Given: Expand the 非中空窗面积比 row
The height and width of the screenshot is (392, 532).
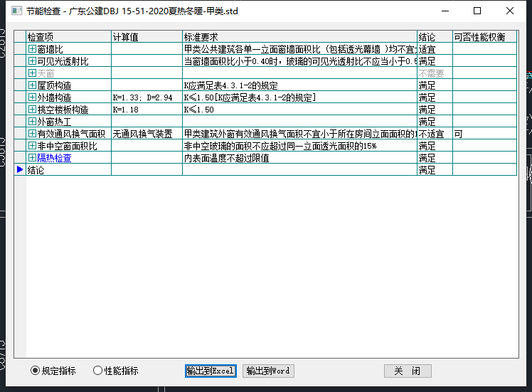Looking at the screenshot, I should click(x=32, y=146).
